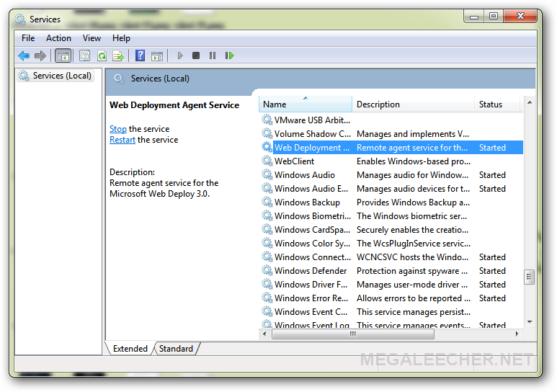Click the vertical scrollbar up arrow
This screenshot has height=392, width=557.
(x=530, y=103)
